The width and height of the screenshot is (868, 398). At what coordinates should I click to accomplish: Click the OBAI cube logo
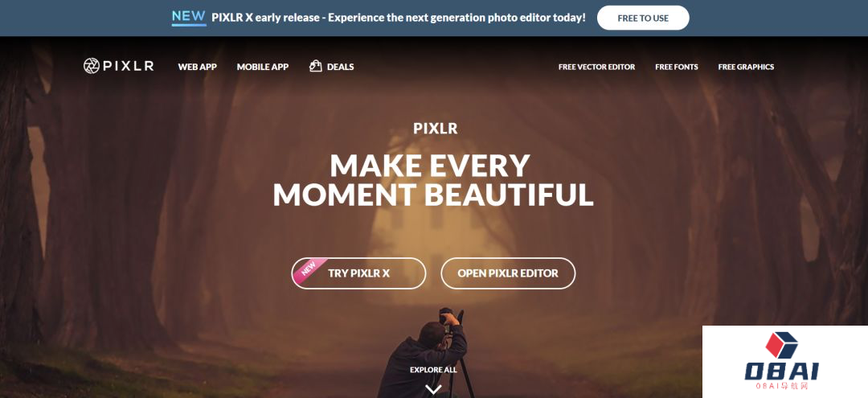(x=782, y=345)
